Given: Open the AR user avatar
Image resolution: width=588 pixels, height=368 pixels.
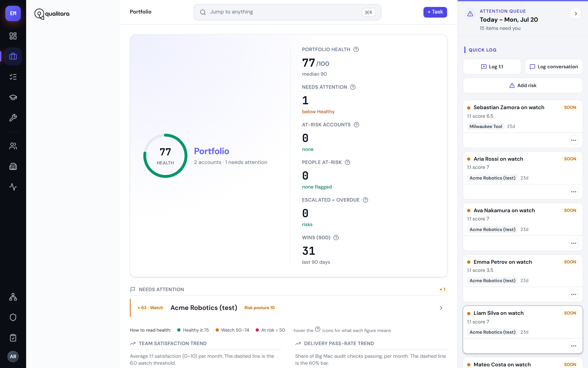Looking at the screenshot, I should pos(13,357).
